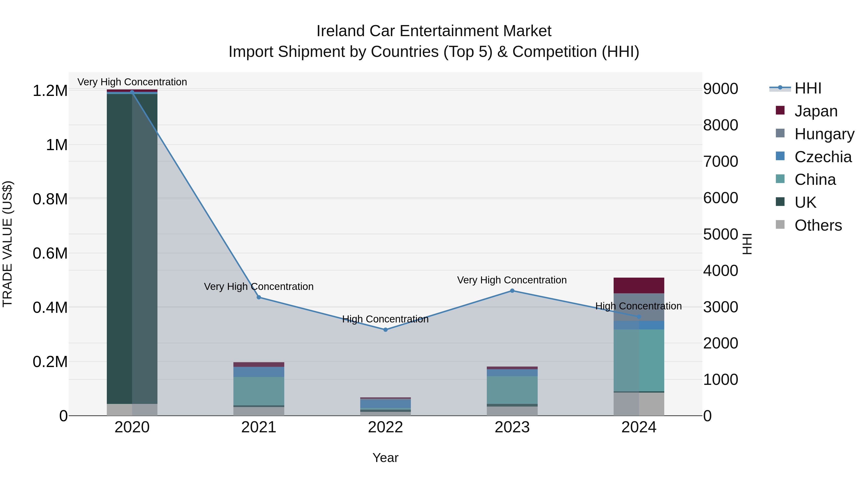Click the chart title 'Ireland Car Entertainment Market'
The width and height of the screenshot is (868, 488).
click(434, 31)
